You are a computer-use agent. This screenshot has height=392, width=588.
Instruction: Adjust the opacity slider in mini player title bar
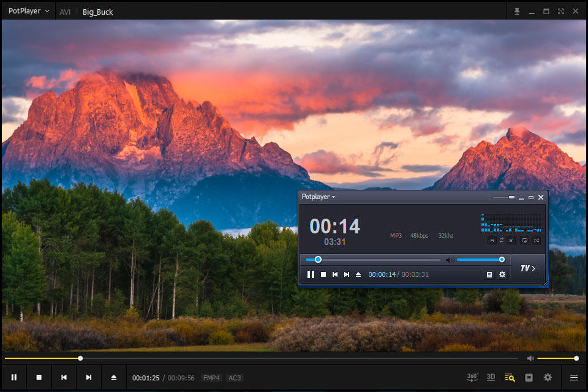pyautogui.click(x=503, y=197)
